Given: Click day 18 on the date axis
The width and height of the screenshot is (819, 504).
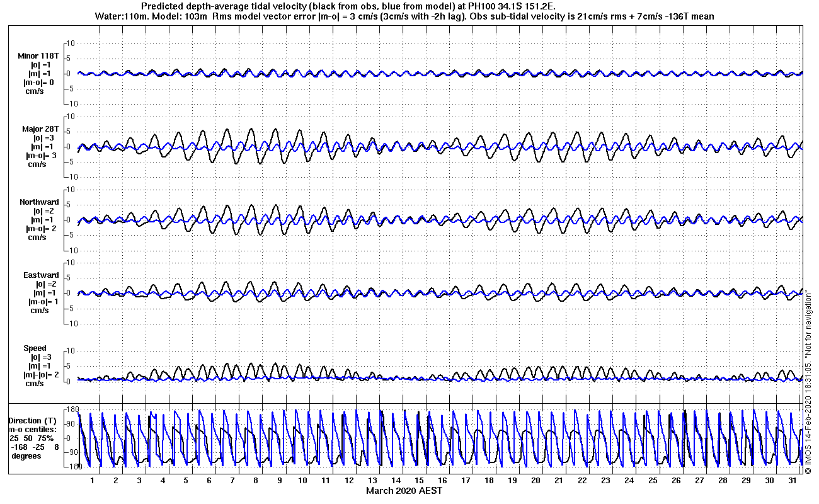Looking at the screenshot, I should [489, 480].
